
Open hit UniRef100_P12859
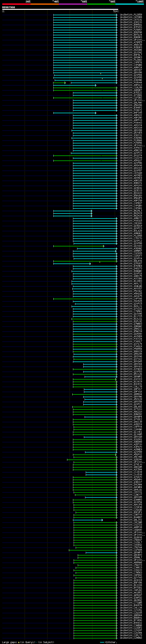tap(131, 15)
